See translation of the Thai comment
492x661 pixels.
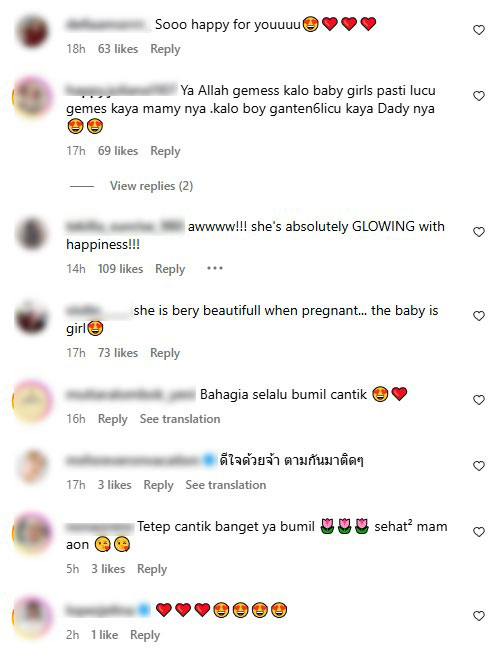point(226,485)
